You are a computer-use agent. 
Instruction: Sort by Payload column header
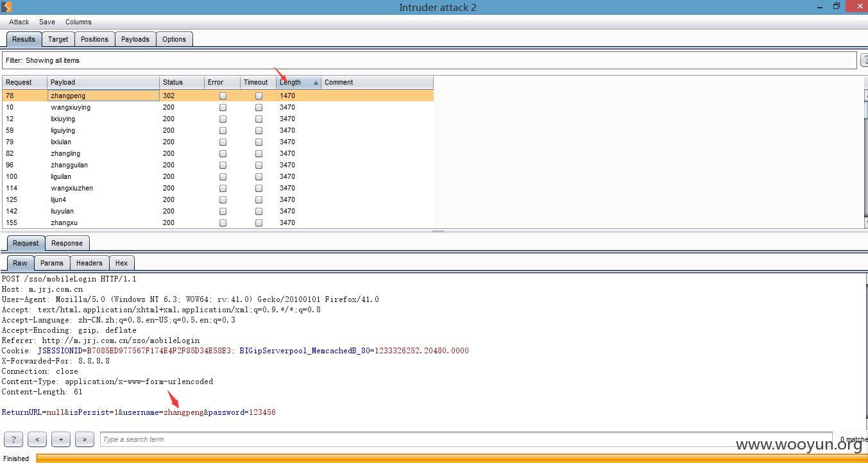(x=103, y=82)
